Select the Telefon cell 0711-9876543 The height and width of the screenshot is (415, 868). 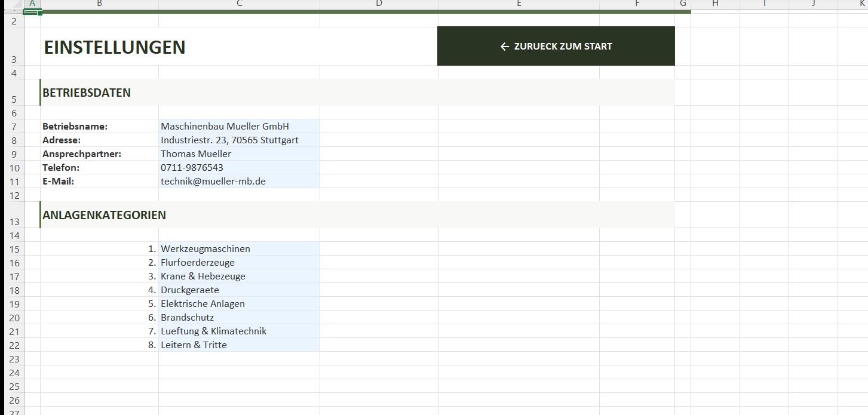click(239, 167)
